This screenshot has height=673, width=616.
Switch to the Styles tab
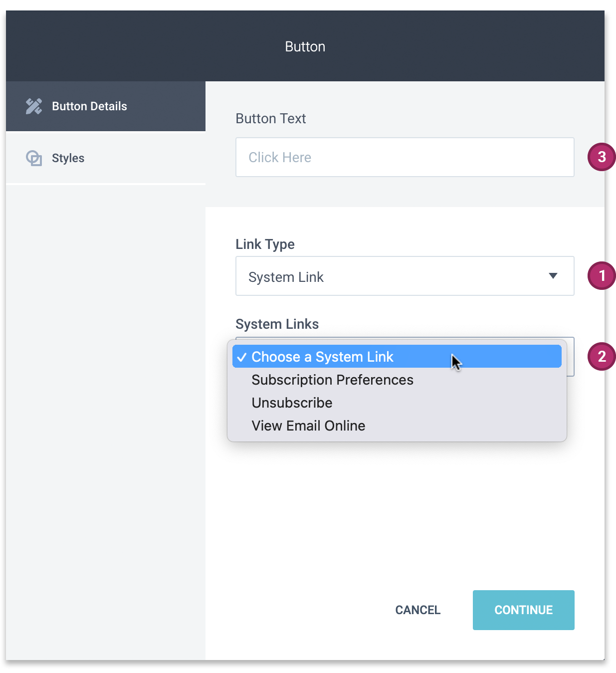[106, 158]
